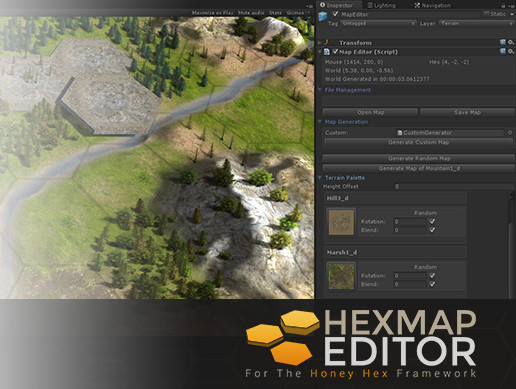Open the Transform component gear menu
Screen dimensions: 516x389
point(511,42)
